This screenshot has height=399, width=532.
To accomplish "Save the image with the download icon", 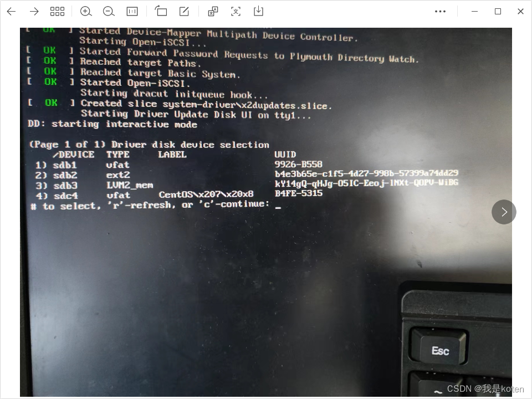I will tap(259, 11).
